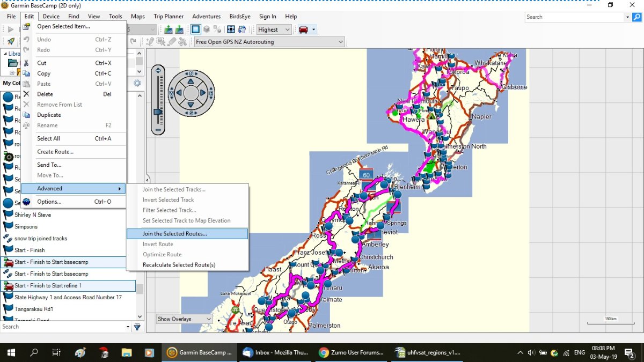
Task: Select State Highway 1 and Access Road Number 17
Action: tap(68, 298)
